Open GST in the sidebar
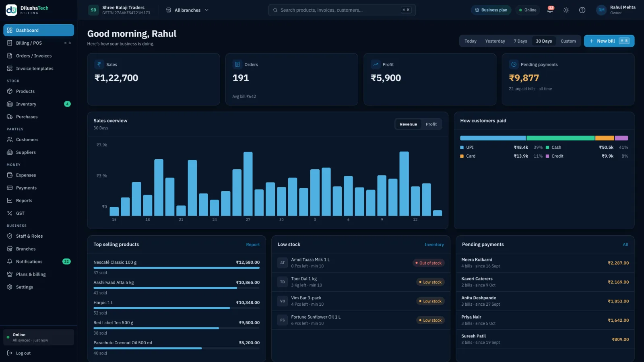 point(39,213)
